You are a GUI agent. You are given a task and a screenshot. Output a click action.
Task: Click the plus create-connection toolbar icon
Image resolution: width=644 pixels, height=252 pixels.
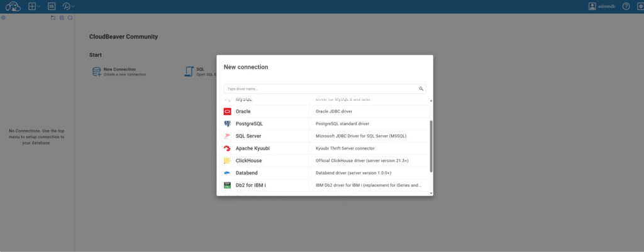32,6
